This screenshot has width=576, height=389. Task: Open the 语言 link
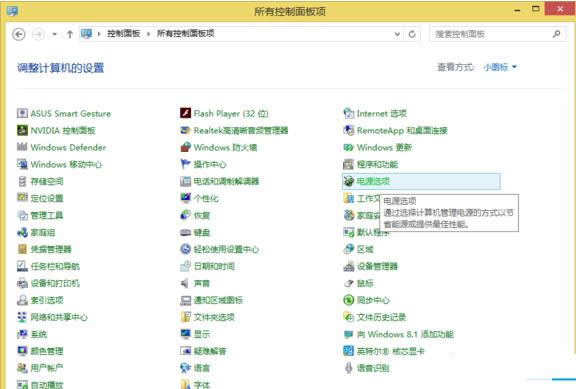click(202, 368)
